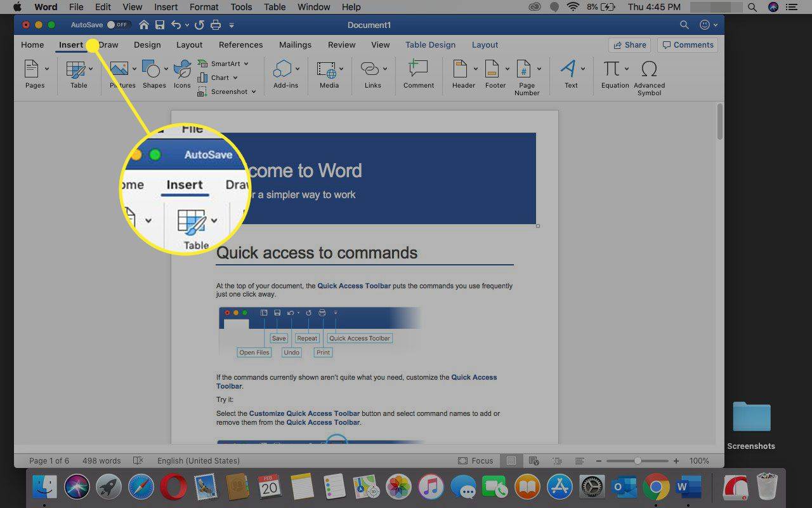Toggle the AutoSave switch
This screenshot has width=812, height=508.
119,25
